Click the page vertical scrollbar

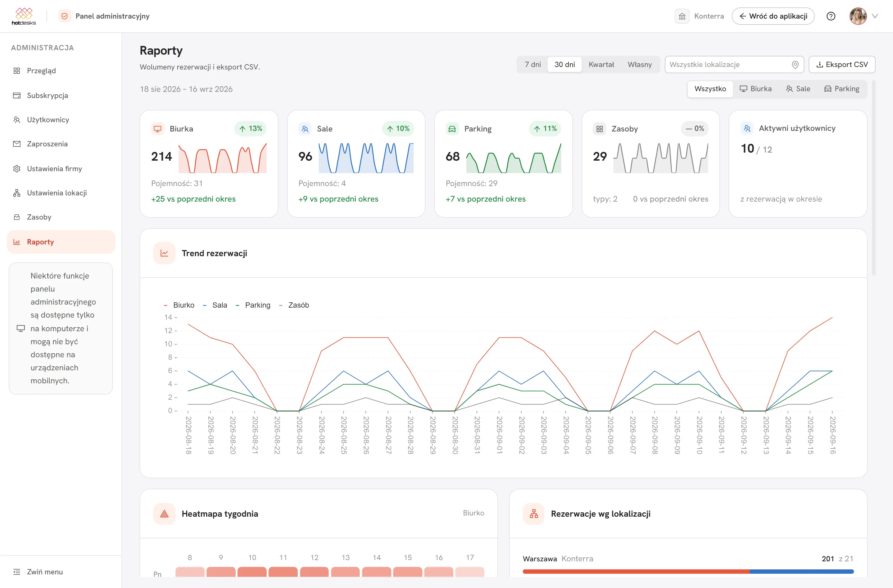(874, 177)
